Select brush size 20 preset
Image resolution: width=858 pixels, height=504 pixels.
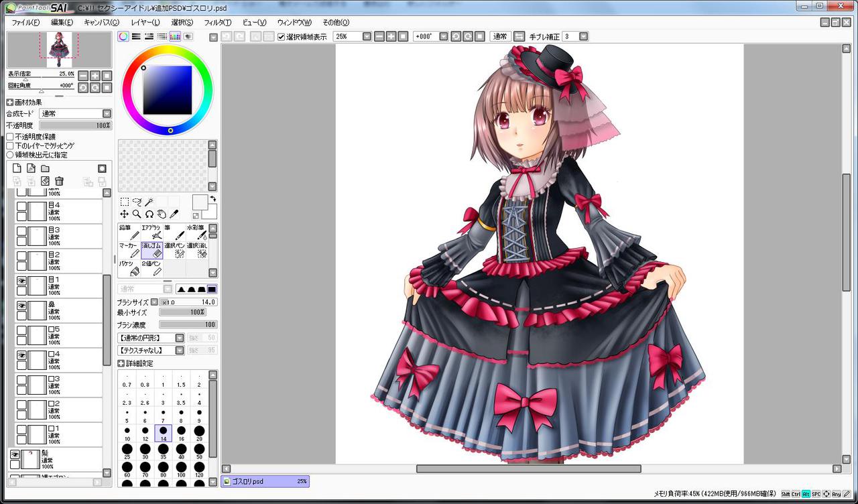coord(199,433)
